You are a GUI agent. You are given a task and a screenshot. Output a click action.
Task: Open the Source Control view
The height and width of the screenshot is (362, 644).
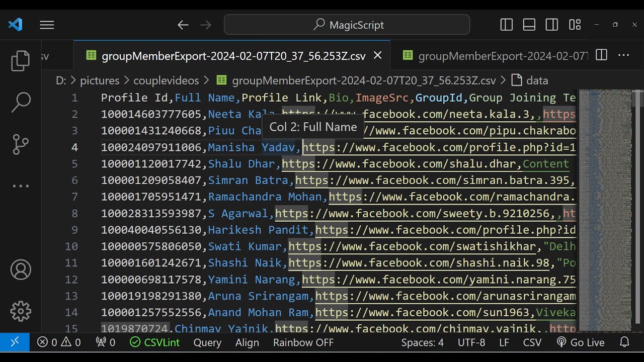[x=21, y=144]
